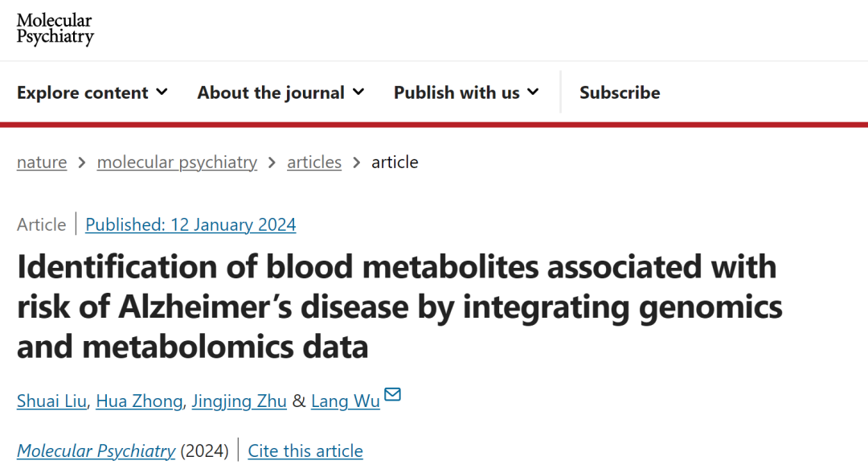868x473 pixels.
Task: Click the article title heading
Action: tap(399, 306)
